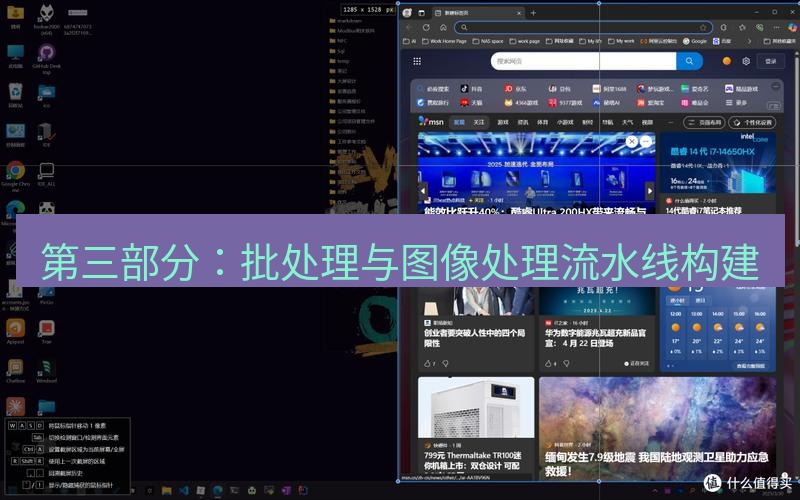Open the 个性化设置 personalize button
The height and width of the screenshot is (500, 800).
(x=752, y=122)
